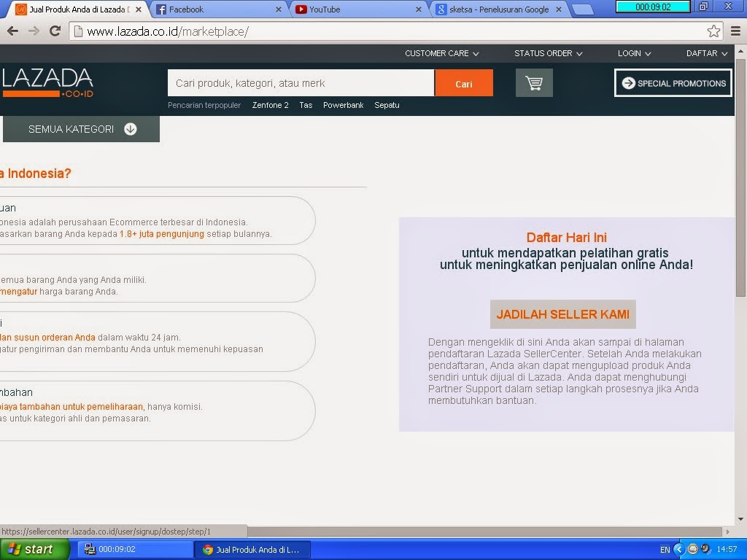This screenshot has height=560, width=747.
Task: Click the biaya tambahan untuk pemeliharaan text
Action: tap(71, 407)
